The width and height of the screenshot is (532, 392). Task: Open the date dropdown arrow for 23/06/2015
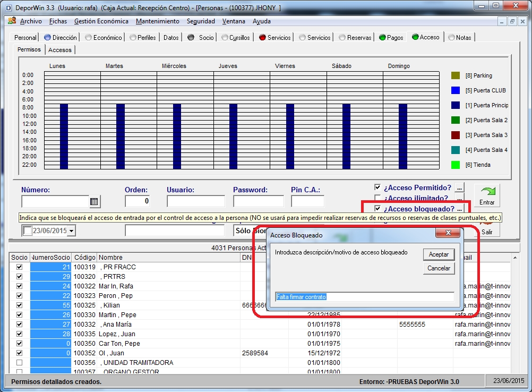click(71, 231)
